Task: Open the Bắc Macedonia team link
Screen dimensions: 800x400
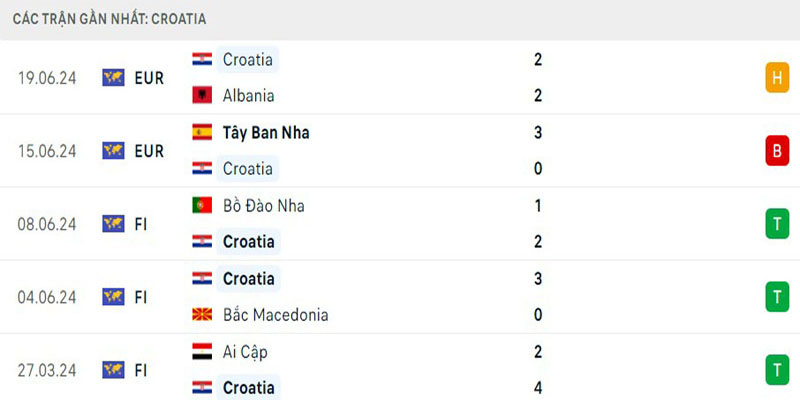Action: point(275,315)
